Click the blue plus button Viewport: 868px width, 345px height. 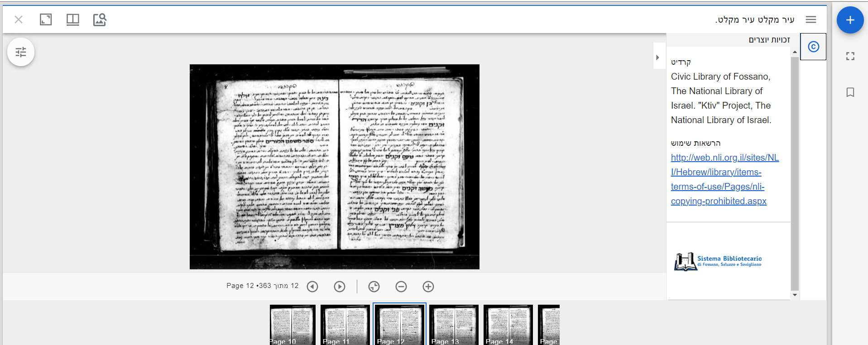point(850,20)
